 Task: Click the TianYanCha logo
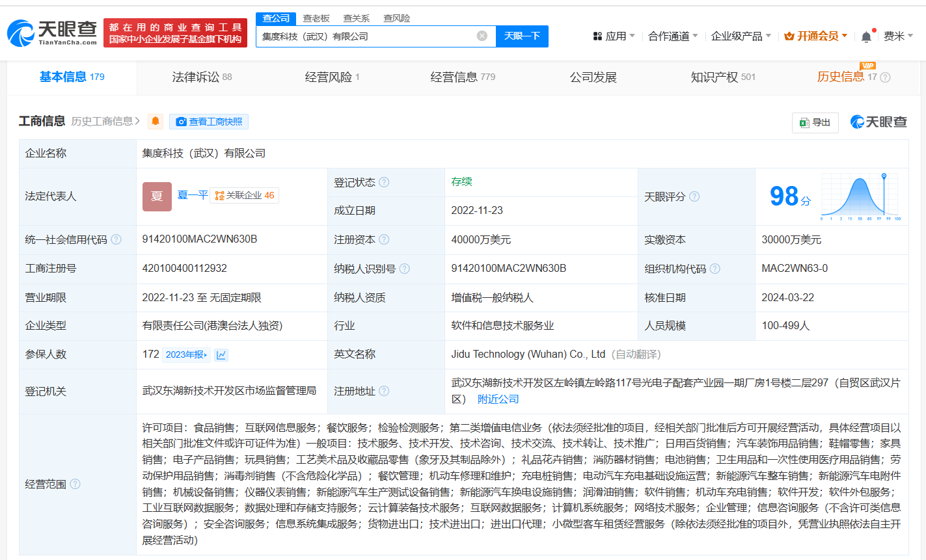point(52,33)
